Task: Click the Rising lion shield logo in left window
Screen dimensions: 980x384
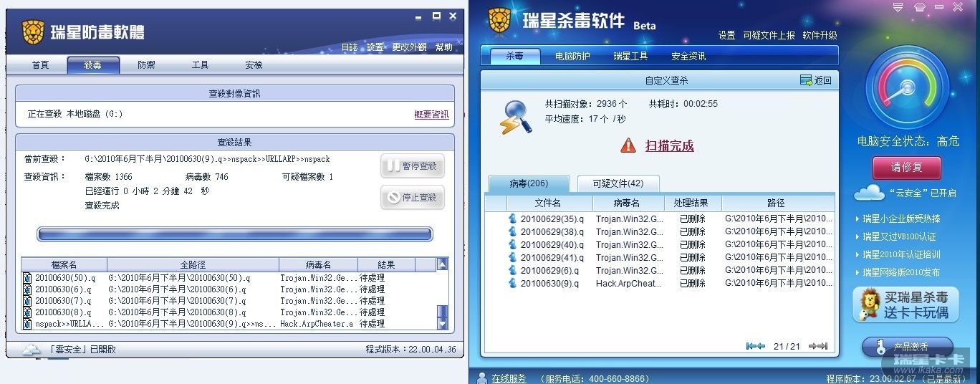Action: (33, 32)
